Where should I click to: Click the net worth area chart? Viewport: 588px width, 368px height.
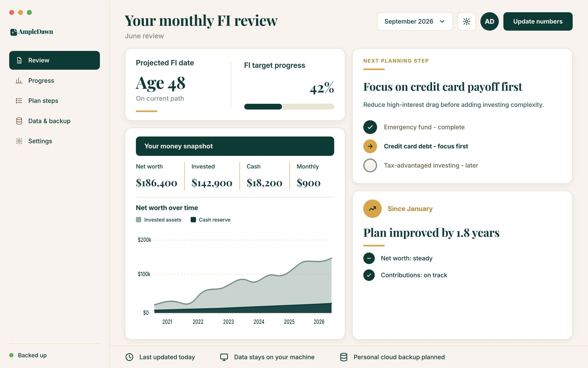coord(243,285)
